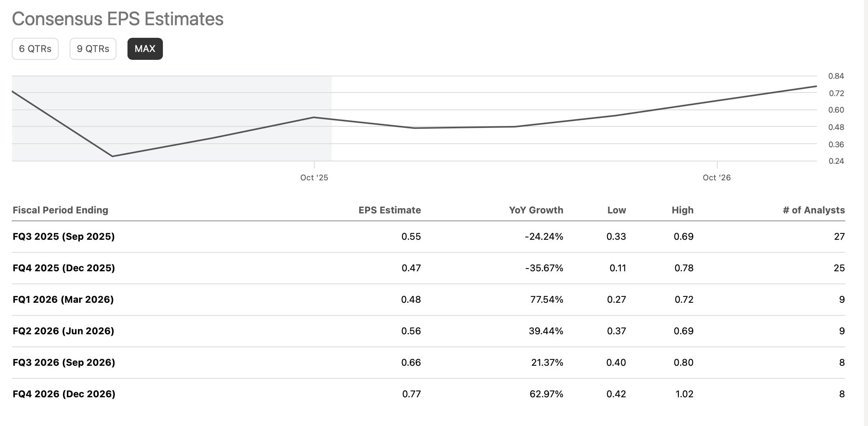Select the 9 QTRs time range button
This screenshot has height=426, width=868.
[x=92, y=48]
